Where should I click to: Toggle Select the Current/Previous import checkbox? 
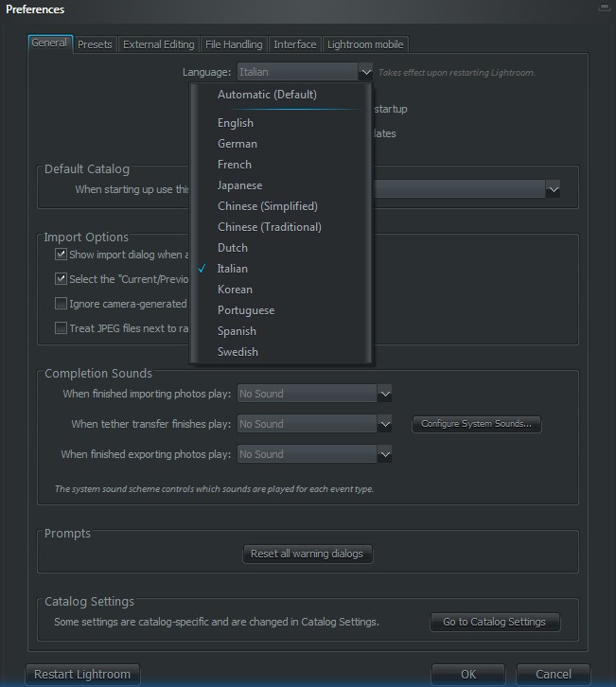click(x=61, y=278)
